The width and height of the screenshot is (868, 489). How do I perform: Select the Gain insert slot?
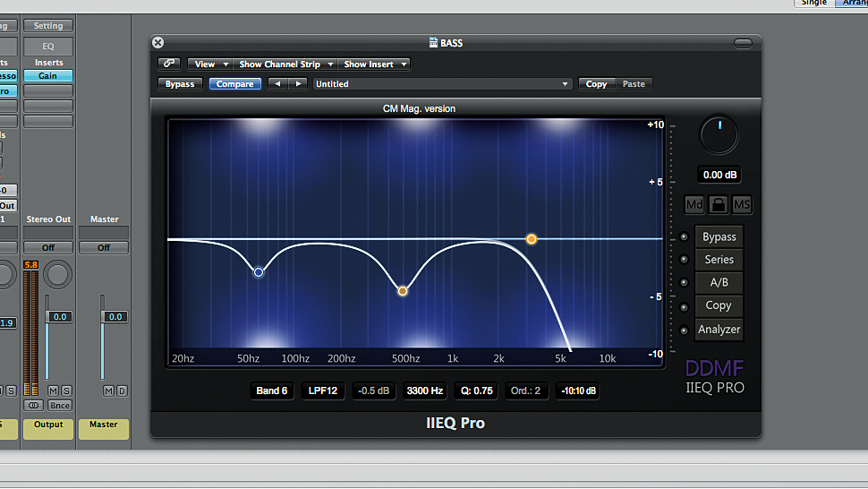pos(48,76)
